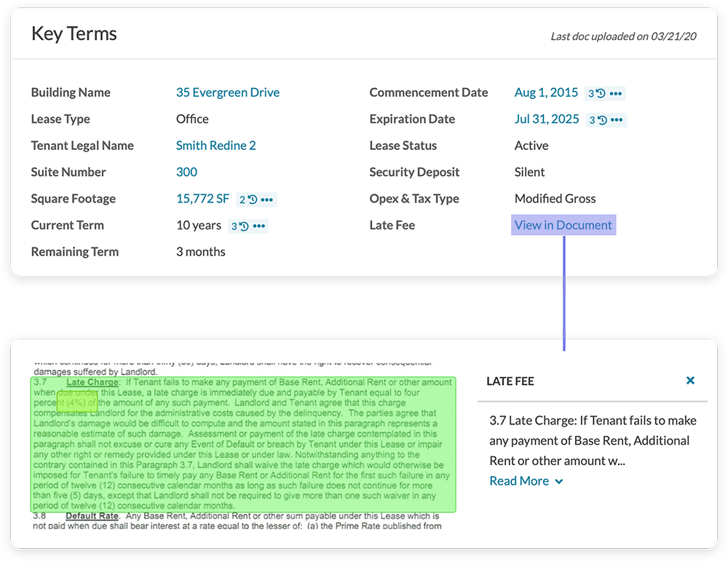The width and height of the screenshot is (728, 562).
Task: Click the ellipsis next to Current Term
Action: (x=258, y=226)
